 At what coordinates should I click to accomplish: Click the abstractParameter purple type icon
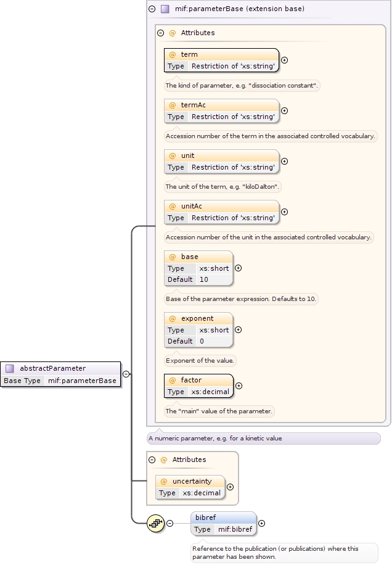pyautogui.click(x=10, y=368)
